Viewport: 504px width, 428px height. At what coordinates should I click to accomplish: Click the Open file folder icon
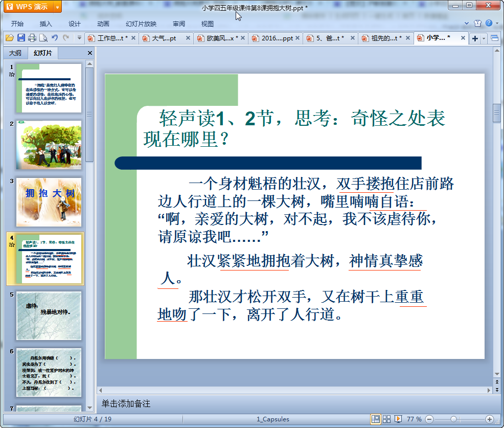[10, 38]
